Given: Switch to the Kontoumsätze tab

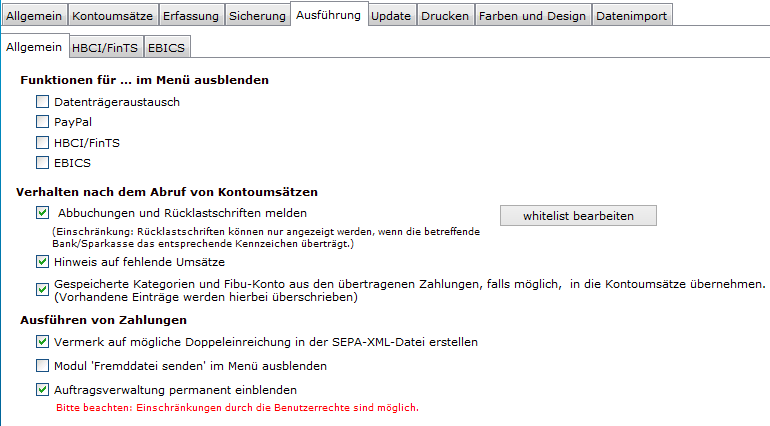Looking at the screenshot, I should [112, 16].
